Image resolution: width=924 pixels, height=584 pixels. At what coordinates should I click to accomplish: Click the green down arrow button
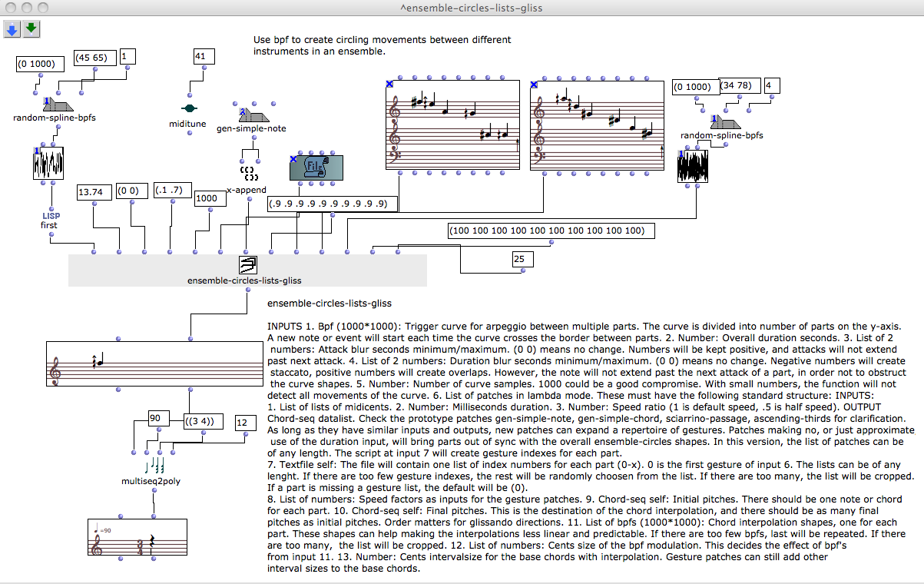pos(31,29)
